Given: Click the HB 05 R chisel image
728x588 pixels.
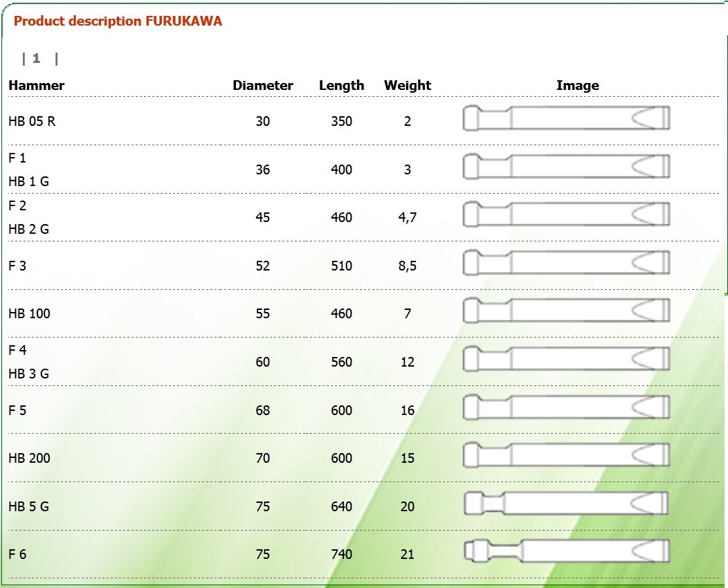Looking at the screenshot, I should tap(567, 118).
